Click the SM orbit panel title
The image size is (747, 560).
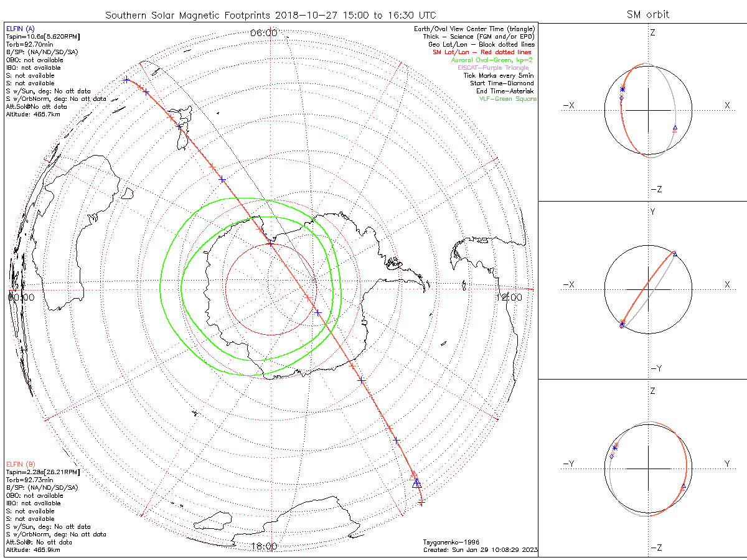649,14
